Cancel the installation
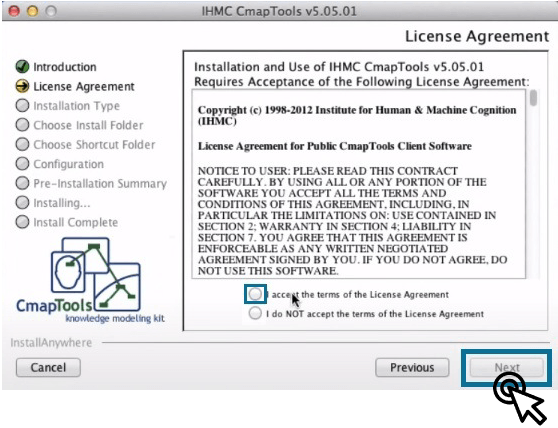The width and height of the screenshot is (558, 428). [48, 368]
